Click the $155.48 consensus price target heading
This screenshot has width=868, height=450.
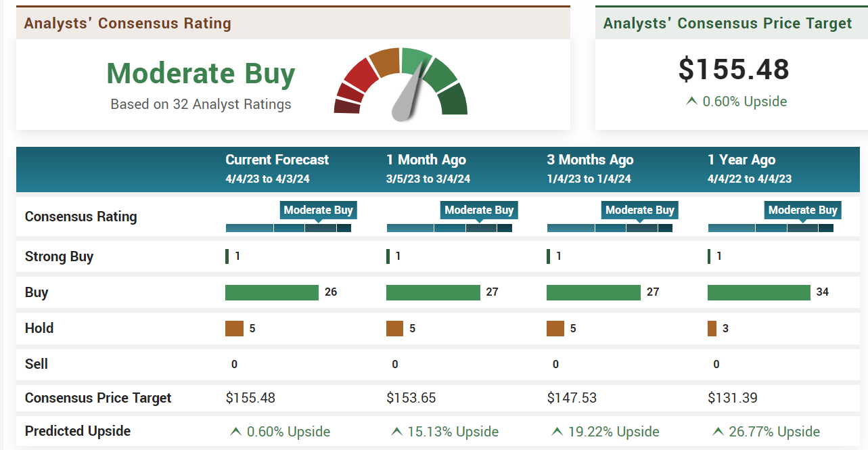click(x=733, y=70)
